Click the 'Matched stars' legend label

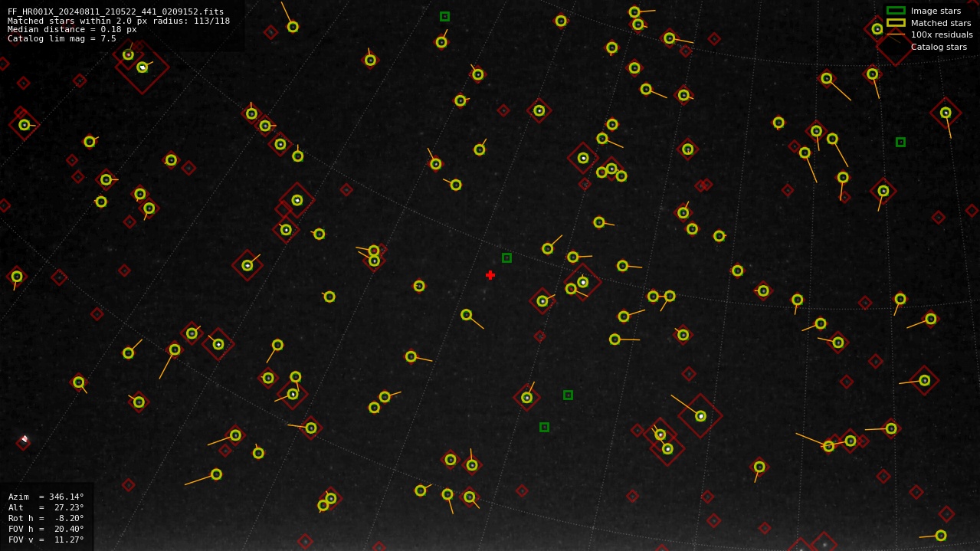click(x=941, y=23)
